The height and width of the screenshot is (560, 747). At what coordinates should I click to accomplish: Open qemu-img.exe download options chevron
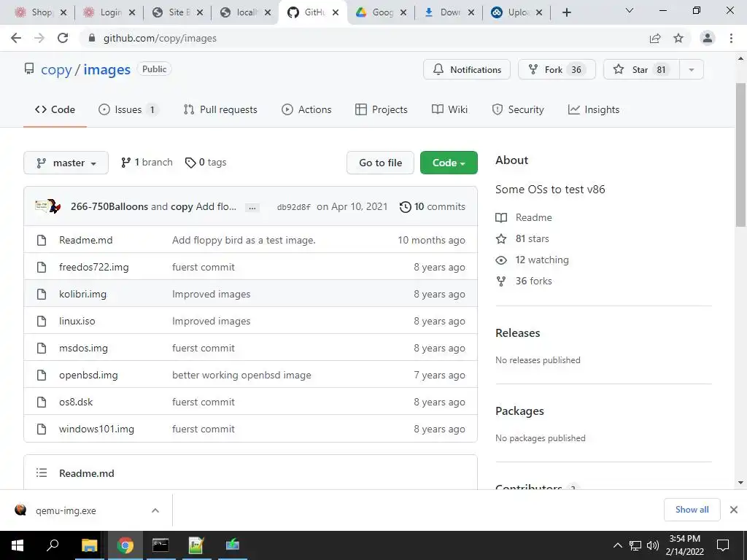click(155, 510)
